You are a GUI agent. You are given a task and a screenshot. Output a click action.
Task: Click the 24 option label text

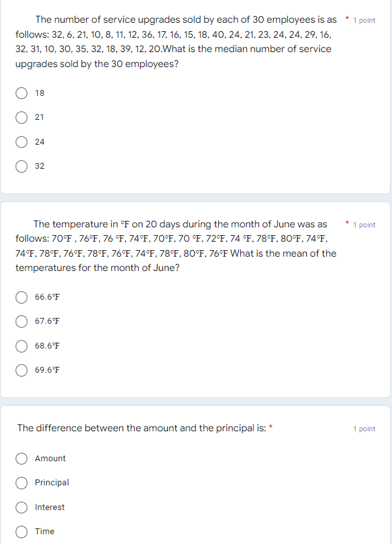39,142
